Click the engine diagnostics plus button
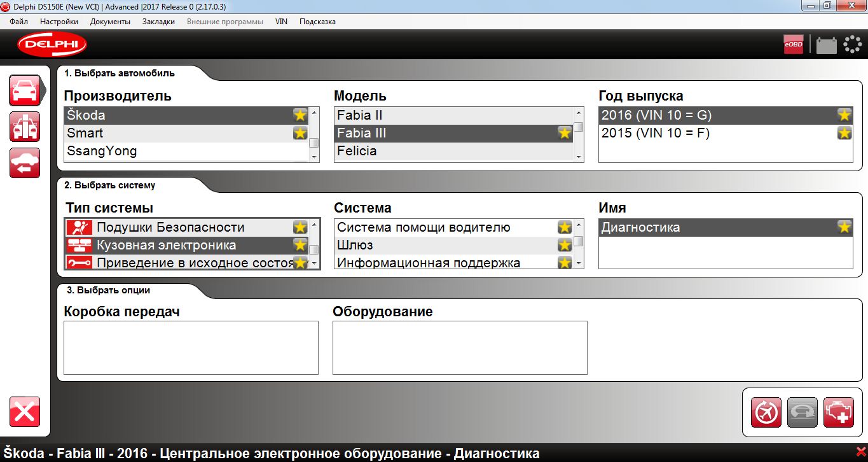The width and height of the screenshot is (868, 462). click(838, 412)
